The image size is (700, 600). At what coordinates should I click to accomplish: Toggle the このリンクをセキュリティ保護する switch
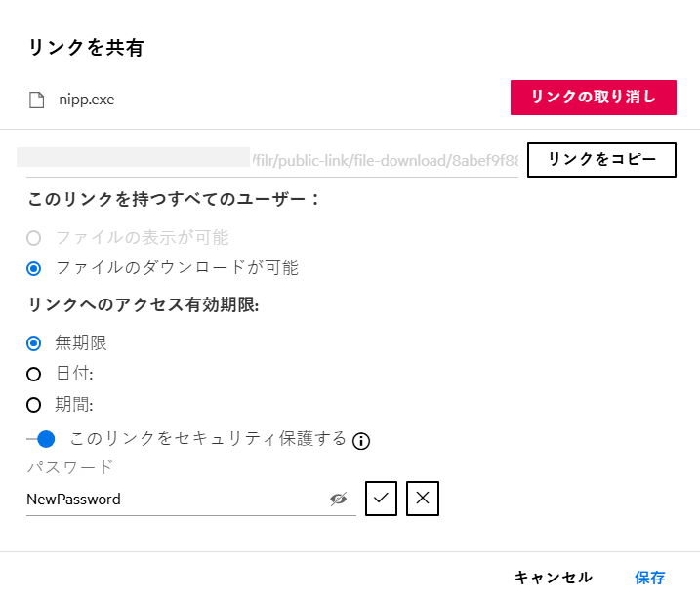click(x=41, y=439)
